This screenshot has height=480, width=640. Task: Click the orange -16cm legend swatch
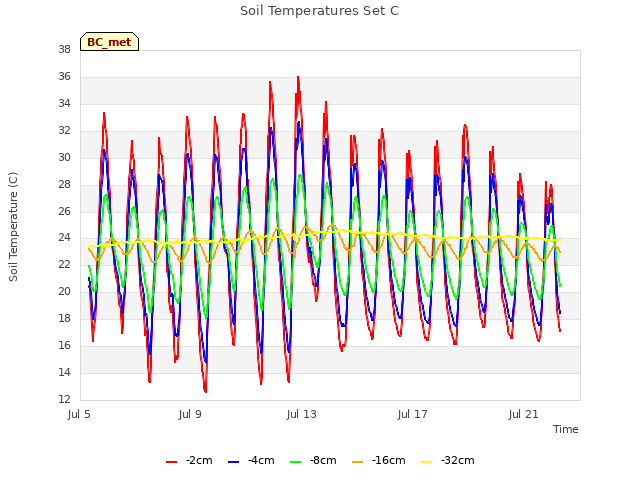coord(358,461)
